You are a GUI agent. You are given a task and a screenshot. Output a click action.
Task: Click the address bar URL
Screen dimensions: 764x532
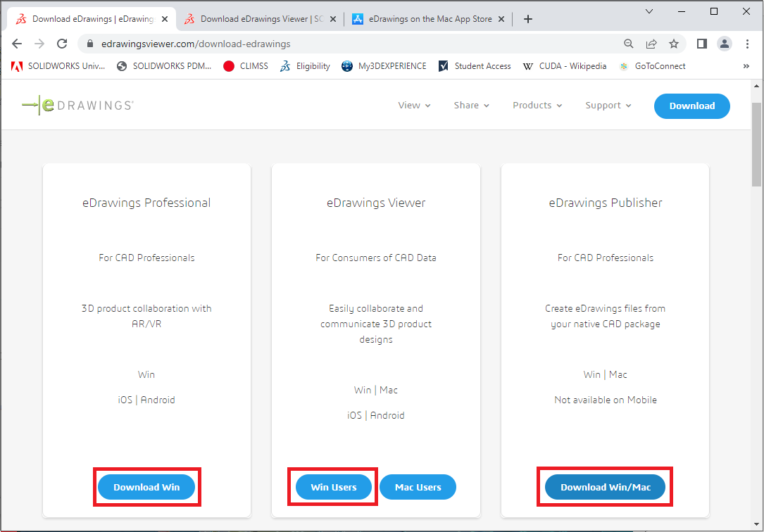pos(196,44)
